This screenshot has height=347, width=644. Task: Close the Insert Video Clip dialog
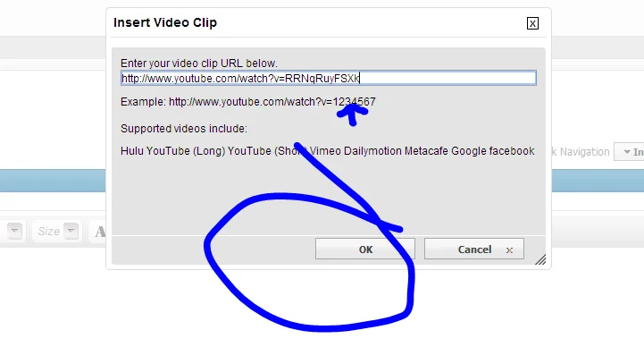tap(532, 23)
